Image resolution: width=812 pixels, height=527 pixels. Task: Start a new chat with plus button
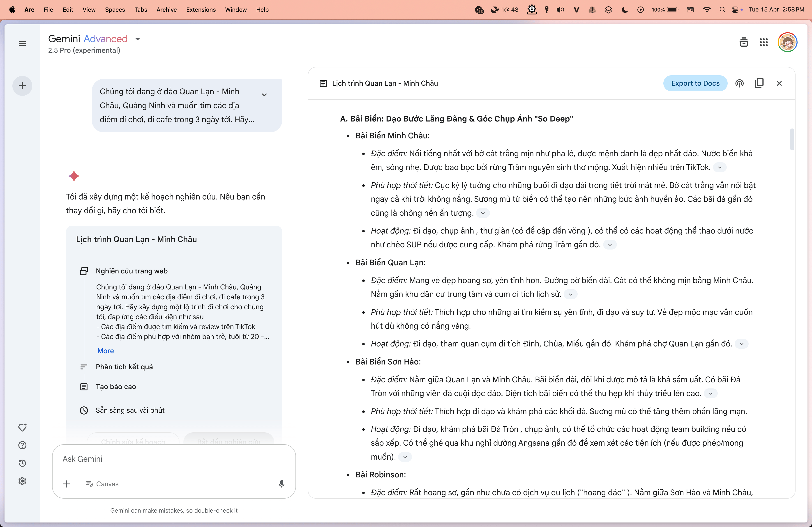22,86
